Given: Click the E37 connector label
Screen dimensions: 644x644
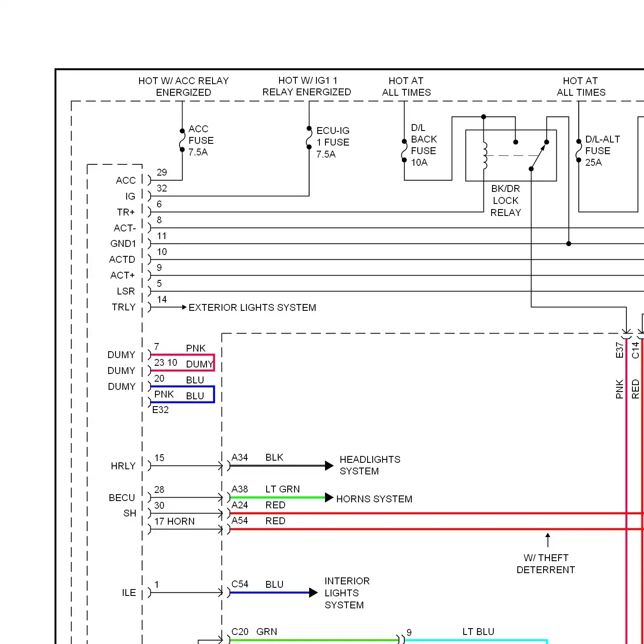Looking at the screenshot, I should (x=619, y=350).
